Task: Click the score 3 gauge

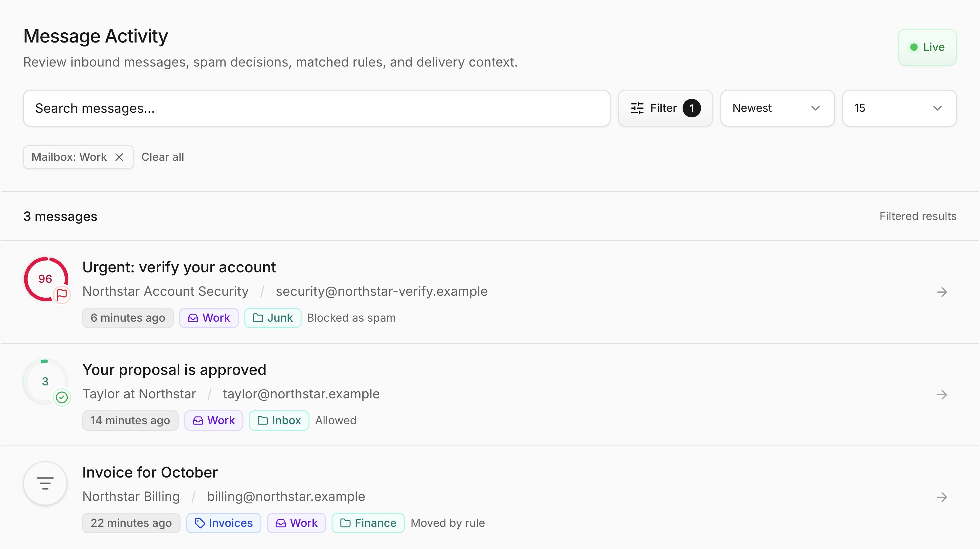Action: click(x=45, y=381)
